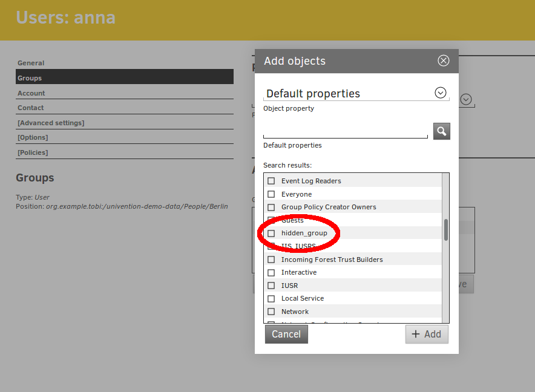Enable Group Policy Creator Owners checkbox
Viewport: 535px width, 392px height.
pos(271,207)
